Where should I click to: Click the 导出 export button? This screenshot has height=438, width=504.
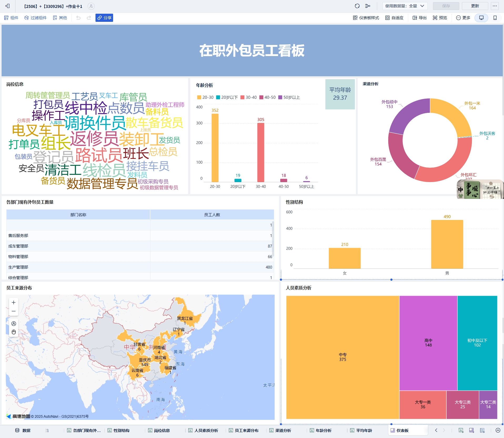tap(420, 18)
